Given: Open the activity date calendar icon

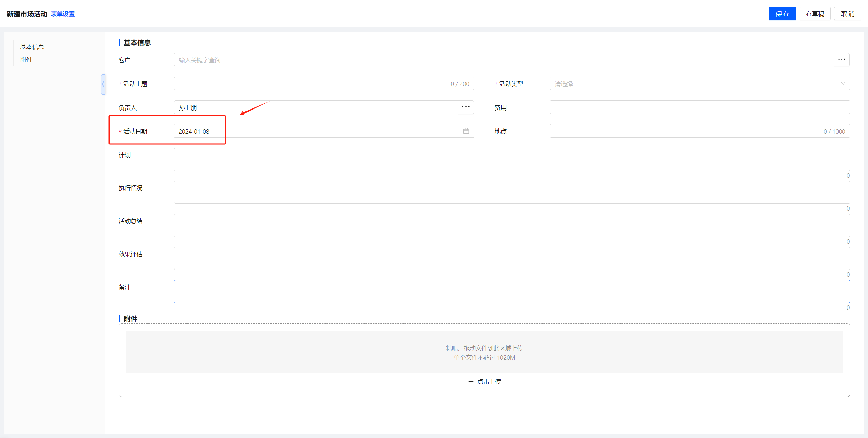Looking at the screenshot, I should click(466, 131).
